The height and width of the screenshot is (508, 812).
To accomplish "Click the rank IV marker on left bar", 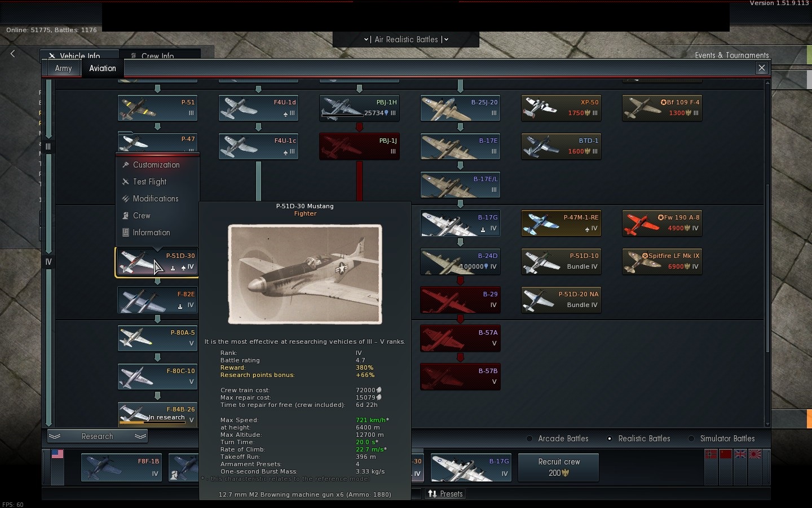I will [x=48, y=262].
